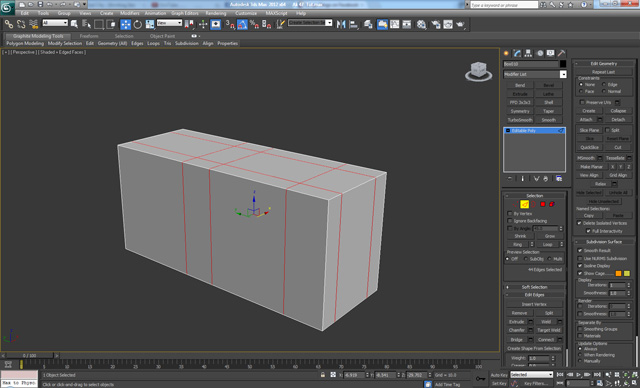Click the Select and Link tool

pyautogui.click(x=9, y=24)
